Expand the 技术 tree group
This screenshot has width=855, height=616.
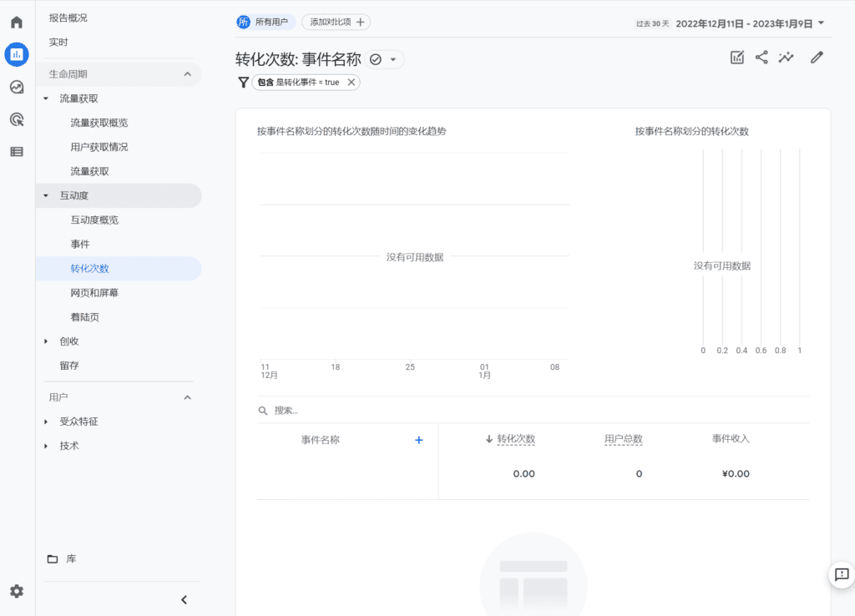pos(46,446)
